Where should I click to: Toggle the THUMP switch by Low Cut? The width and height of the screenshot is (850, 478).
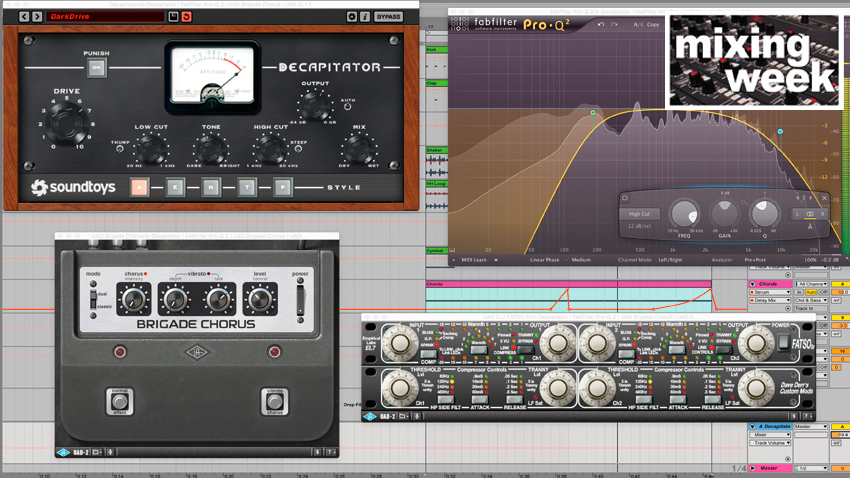[120, 148]
